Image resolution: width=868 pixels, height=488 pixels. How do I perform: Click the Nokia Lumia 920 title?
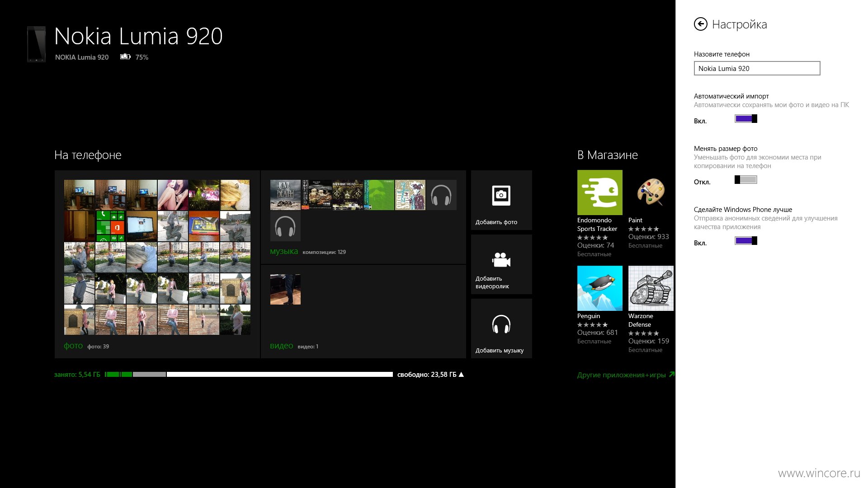(x=138, y=36)
